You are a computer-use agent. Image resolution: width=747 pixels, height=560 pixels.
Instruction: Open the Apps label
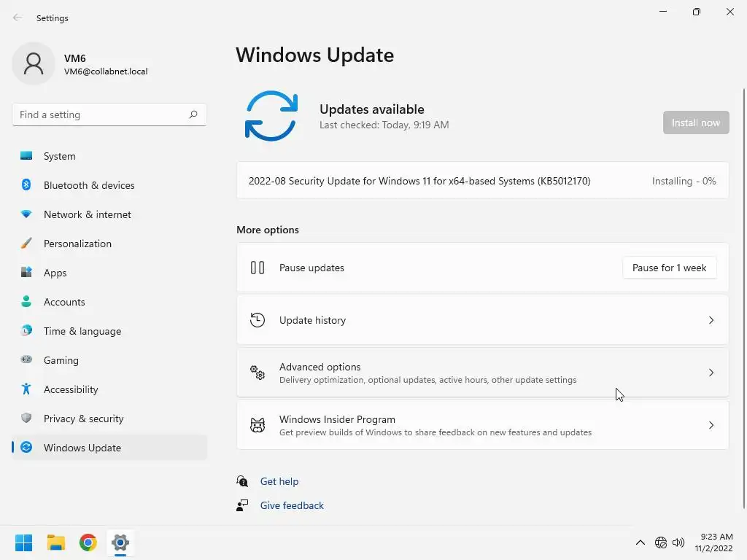55,273
